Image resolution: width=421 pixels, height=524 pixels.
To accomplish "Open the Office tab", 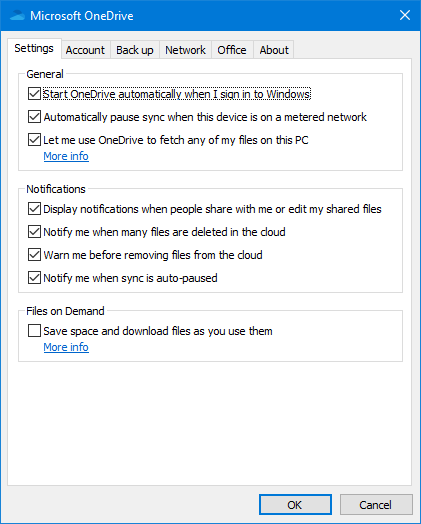I will click(232, 50).
